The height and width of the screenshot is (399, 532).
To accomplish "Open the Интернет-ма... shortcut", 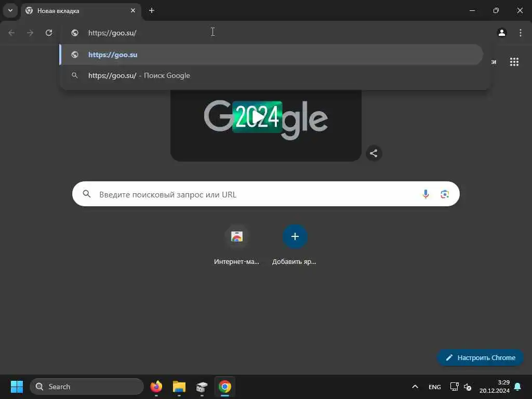I will coord(237,245).
